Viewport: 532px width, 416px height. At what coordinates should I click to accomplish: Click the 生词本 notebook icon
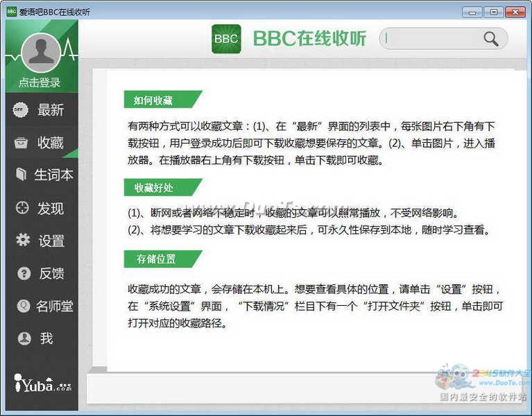point(21,174)
